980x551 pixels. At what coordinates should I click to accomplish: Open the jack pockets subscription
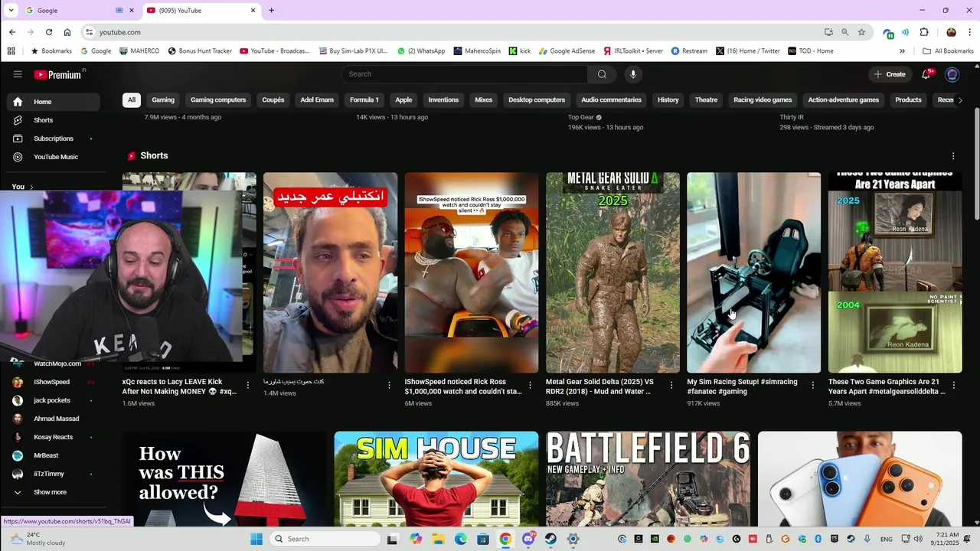tap(54, 400)
